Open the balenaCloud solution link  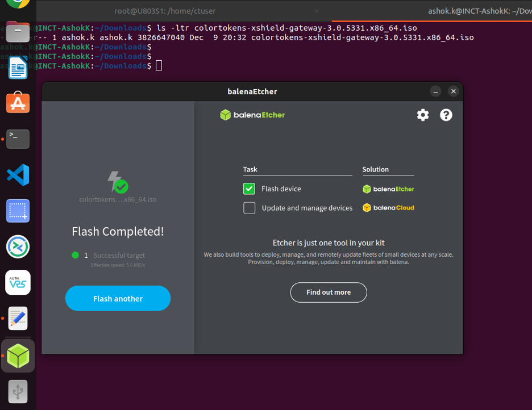tap(388, 208)
